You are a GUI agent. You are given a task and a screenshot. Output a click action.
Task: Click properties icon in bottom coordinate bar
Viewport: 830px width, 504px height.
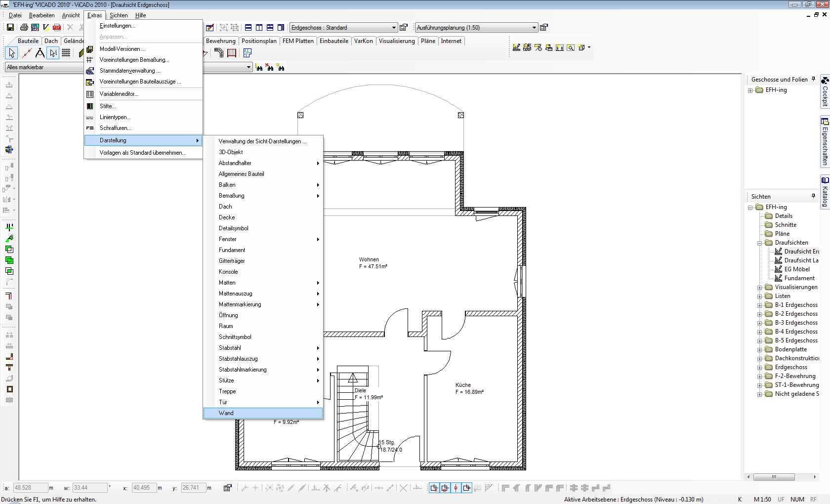227,488
